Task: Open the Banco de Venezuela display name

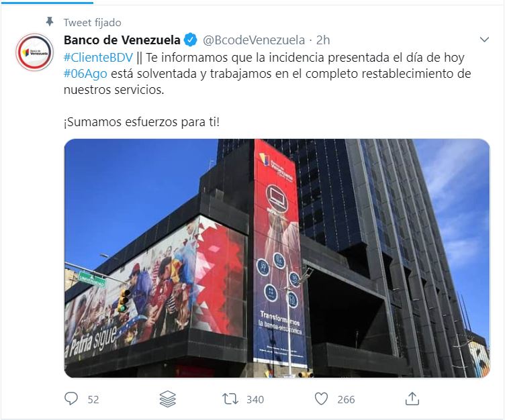Action: tap(122, 40)
